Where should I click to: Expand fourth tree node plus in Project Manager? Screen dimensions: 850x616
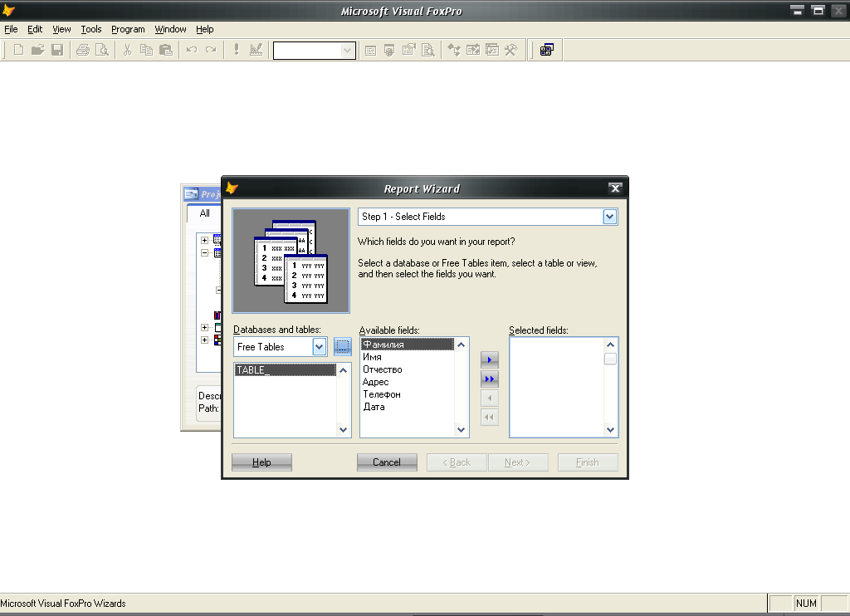point(204,328)
